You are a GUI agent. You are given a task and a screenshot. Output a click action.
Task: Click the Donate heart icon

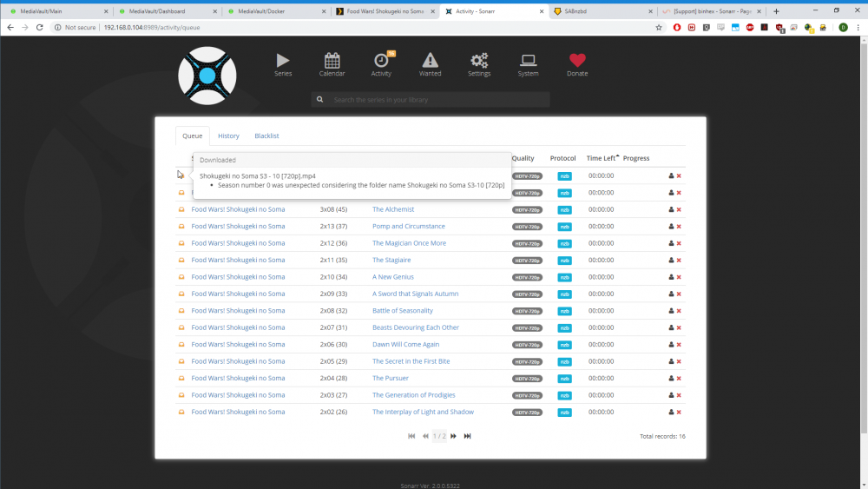coord(577,65)
